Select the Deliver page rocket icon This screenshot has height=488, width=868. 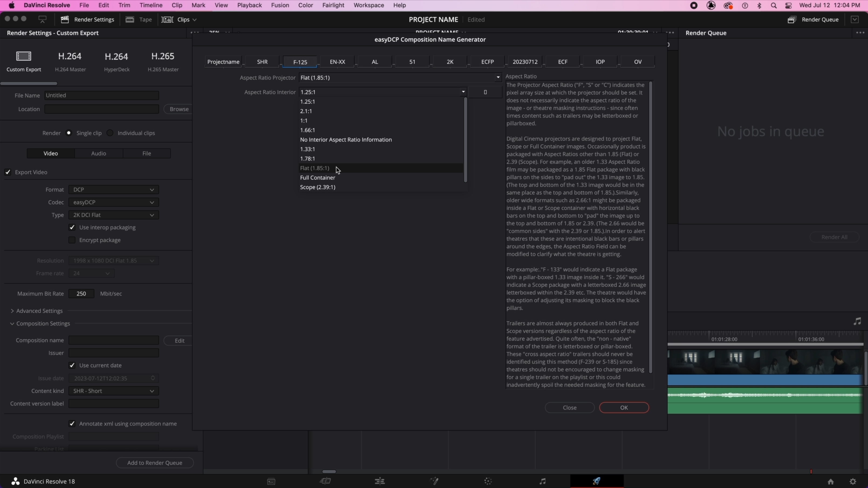[596, 481]
